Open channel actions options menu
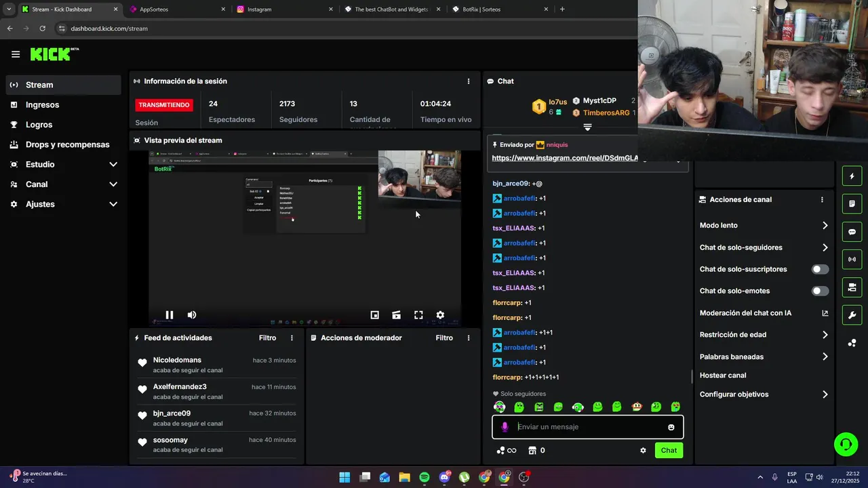868x488 pixels. coord(822,200)
